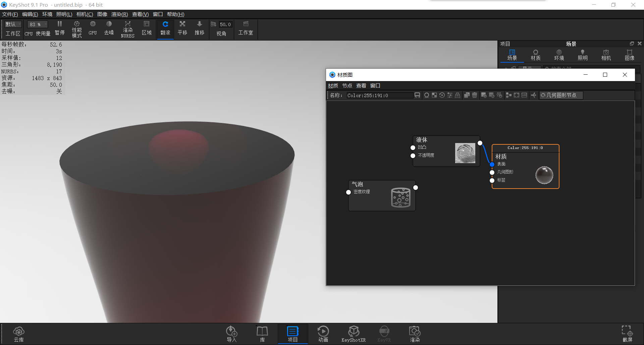644x345 pixels.
Task: Open the 云库 cloud library
Action: (x=19, y=333)
